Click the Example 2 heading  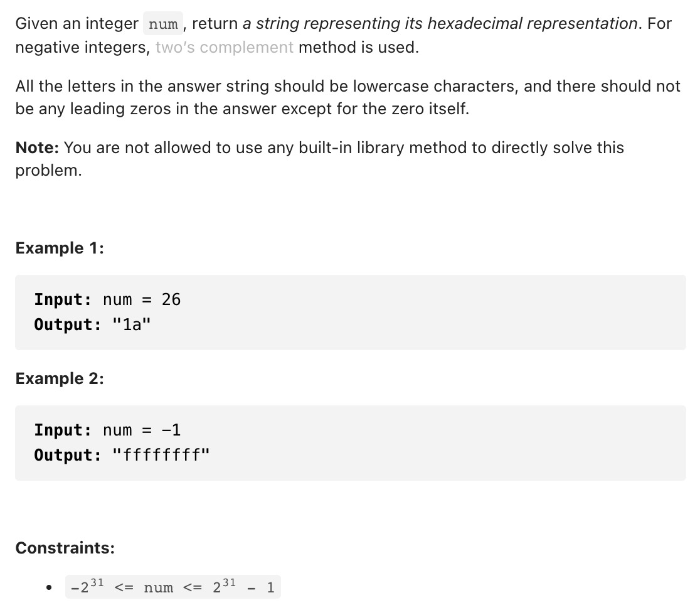click(x=60, y=378)
